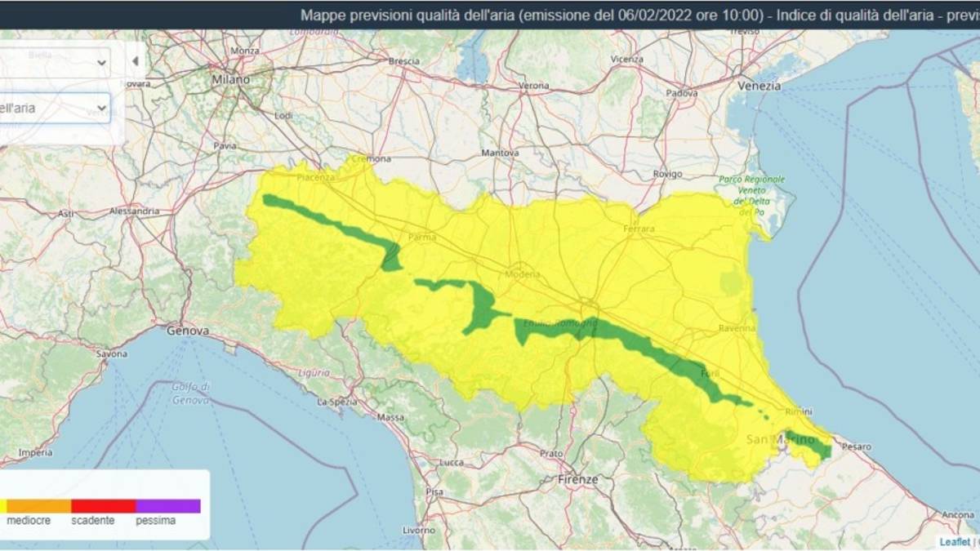This screenshot has height=551, width=980.
Task: Click the Vicenza label on the map
Action: click(626, 59)
